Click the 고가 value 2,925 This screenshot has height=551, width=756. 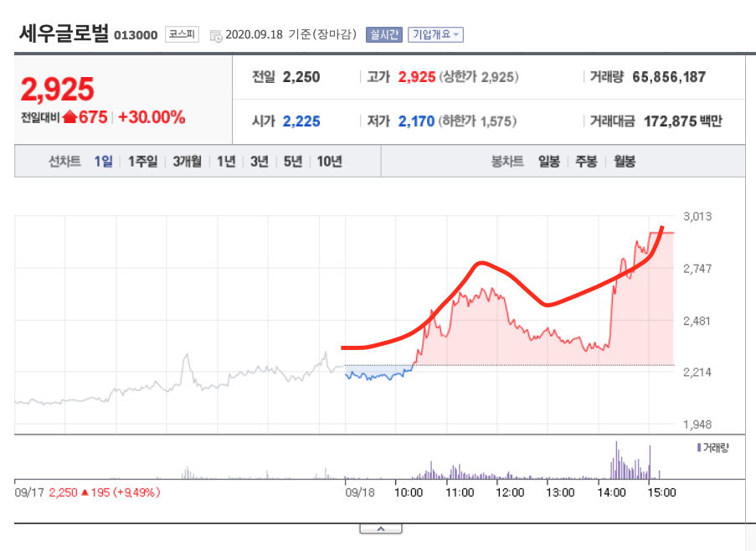click(x=417, y=77)
